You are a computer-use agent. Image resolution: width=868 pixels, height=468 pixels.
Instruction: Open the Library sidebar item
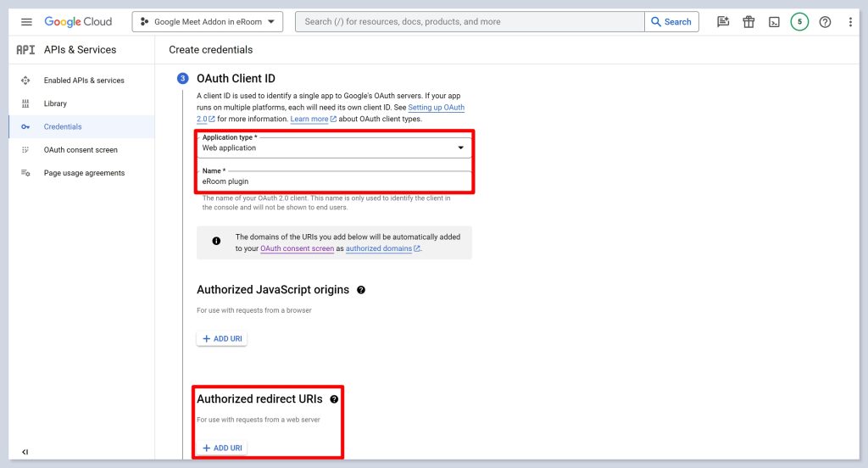pyautogui.click(x=55, y=103)
